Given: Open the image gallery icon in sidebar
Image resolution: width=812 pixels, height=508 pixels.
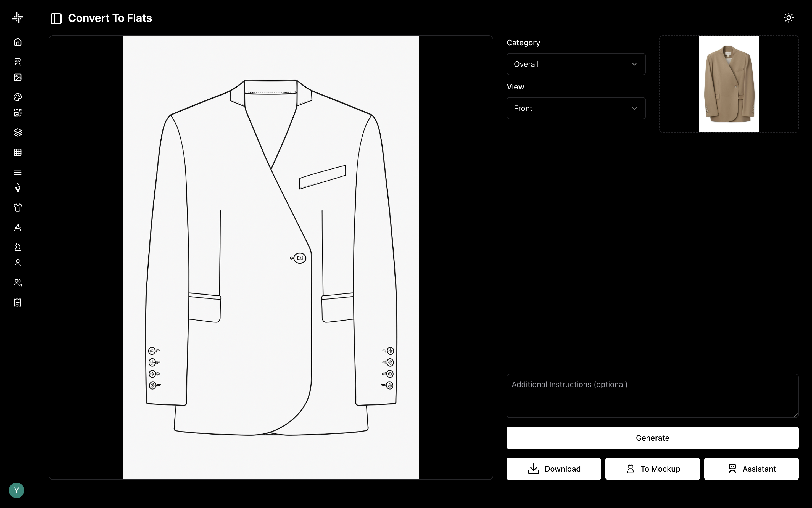Looking at the screenshot, I should click(x=17, y=77).
